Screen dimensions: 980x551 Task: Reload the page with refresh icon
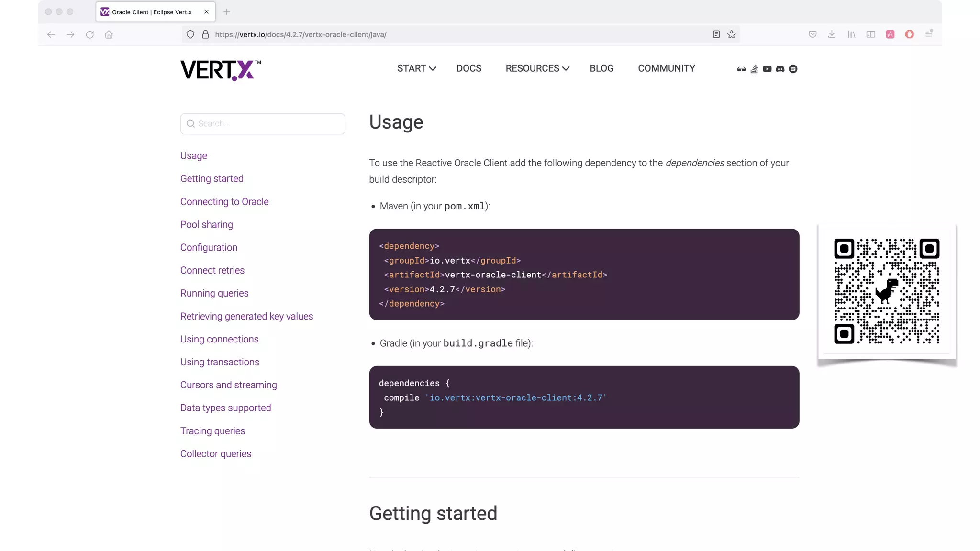[89, 34]
